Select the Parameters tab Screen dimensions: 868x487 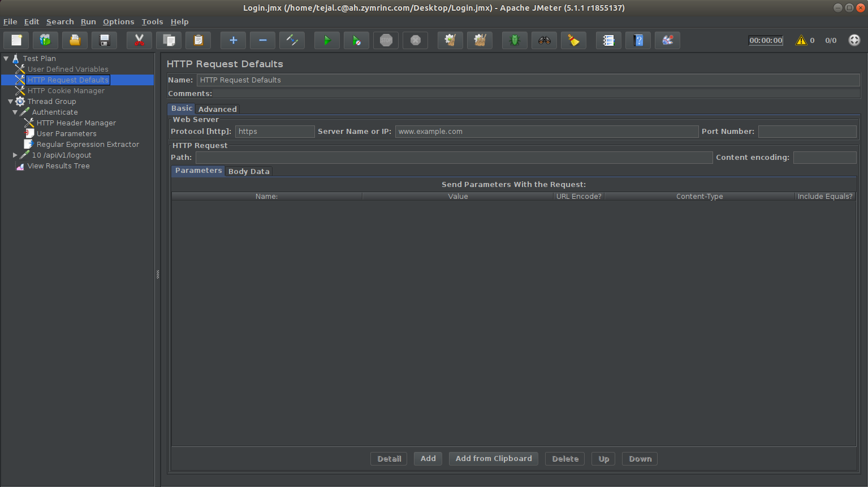coord(198,171)
